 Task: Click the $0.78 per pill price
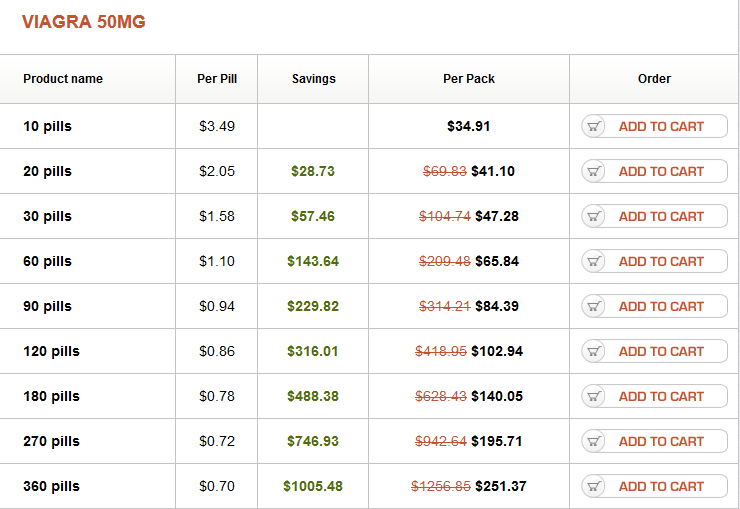(x=217, y=396)
